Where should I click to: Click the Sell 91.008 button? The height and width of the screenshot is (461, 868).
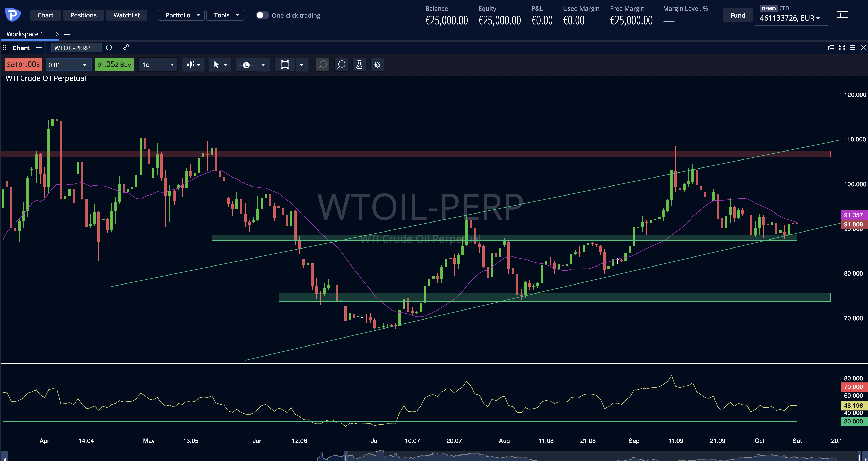[23, 65]
